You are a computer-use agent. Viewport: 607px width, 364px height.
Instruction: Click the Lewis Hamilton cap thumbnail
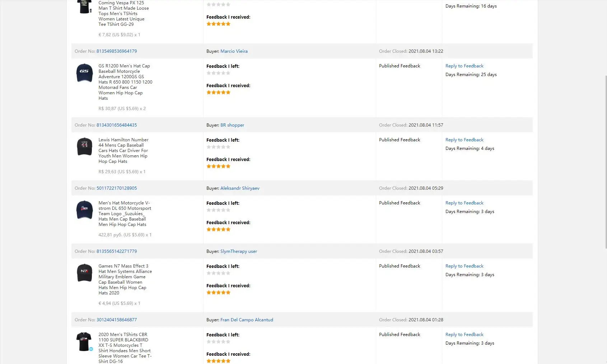84,147
